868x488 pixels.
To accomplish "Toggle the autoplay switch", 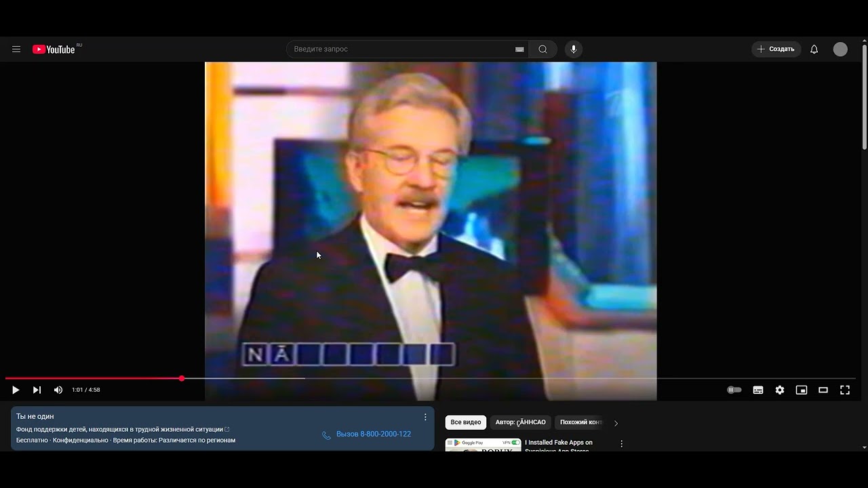I will point(734,390).
